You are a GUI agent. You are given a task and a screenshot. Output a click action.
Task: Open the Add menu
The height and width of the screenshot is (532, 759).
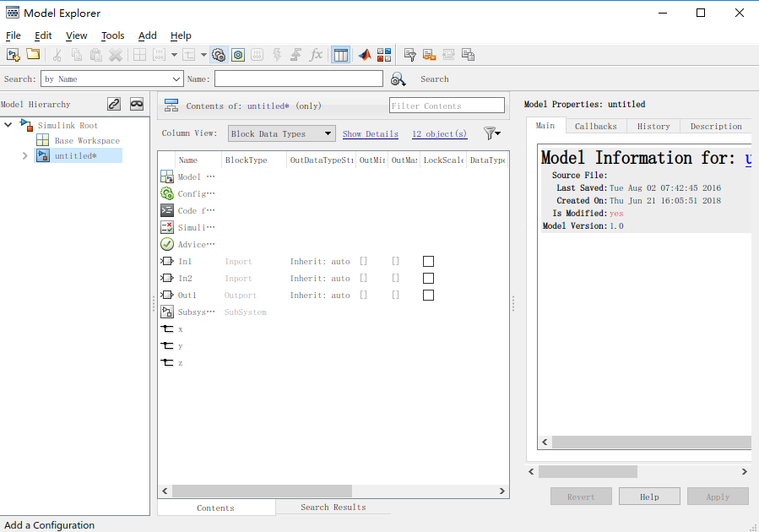click(x=148, y=35)
